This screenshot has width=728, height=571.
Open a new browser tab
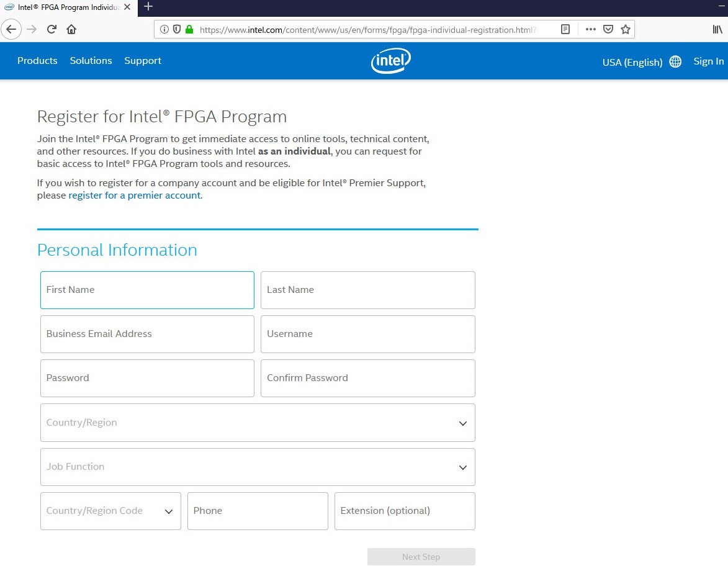pyautogui.click(x=148, y=7)
